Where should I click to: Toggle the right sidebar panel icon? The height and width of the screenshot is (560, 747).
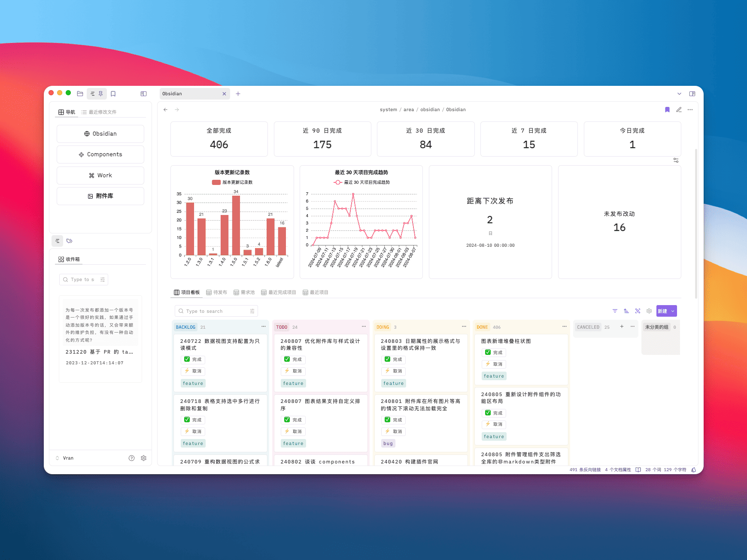click(692, 94)
